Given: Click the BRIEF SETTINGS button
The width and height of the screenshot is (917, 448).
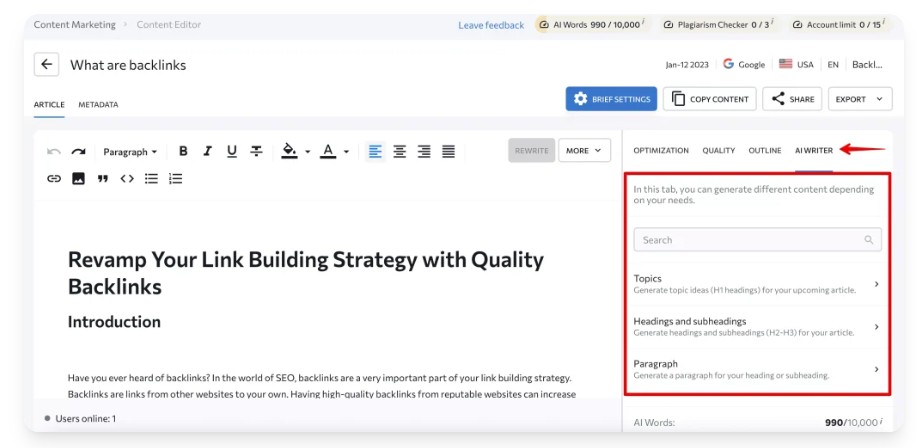Looking at the screenshot, I should point(611,99).
